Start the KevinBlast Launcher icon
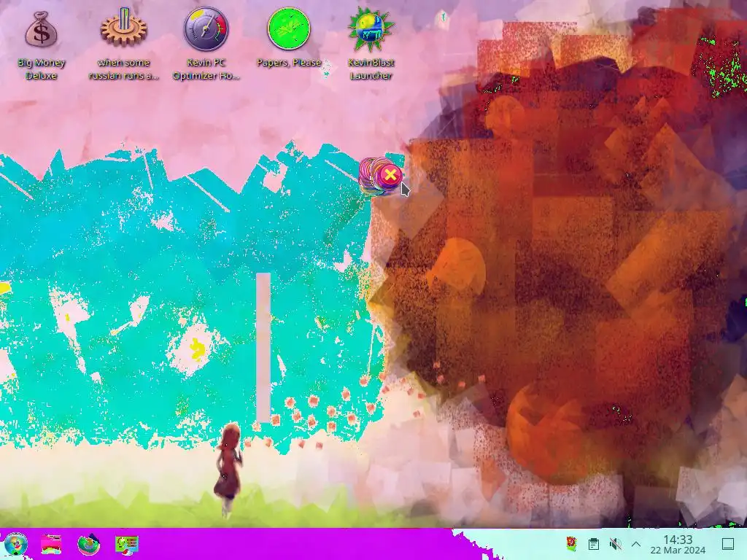This screenshot has height=560, width=747. tap(371, 29)
